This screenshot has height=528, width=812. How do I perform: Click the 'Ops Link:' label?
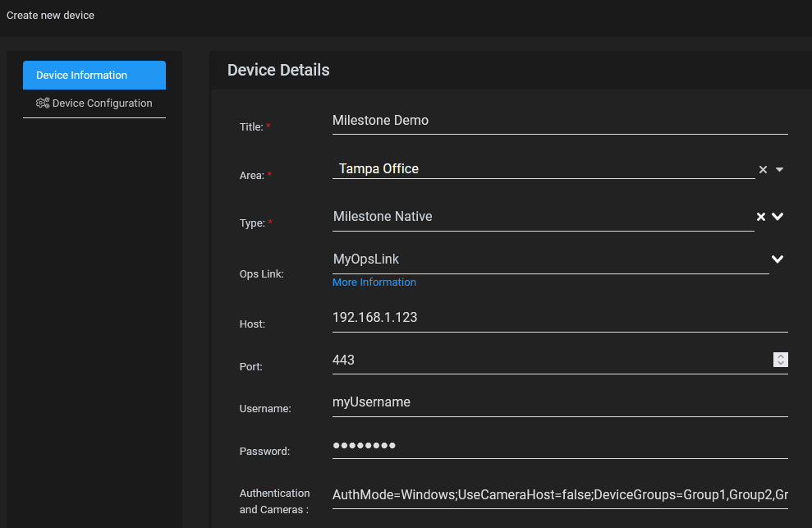[262, 274]
